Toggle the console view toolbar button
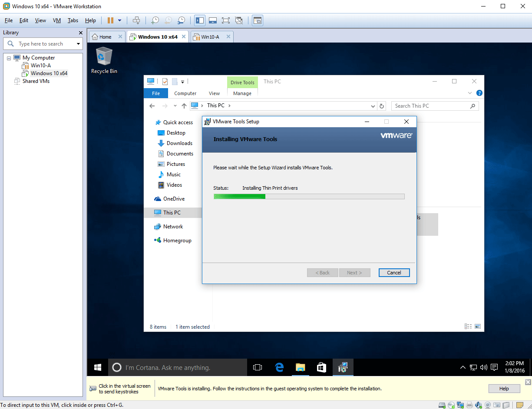 pyautogui.click(x=258, y=20)
